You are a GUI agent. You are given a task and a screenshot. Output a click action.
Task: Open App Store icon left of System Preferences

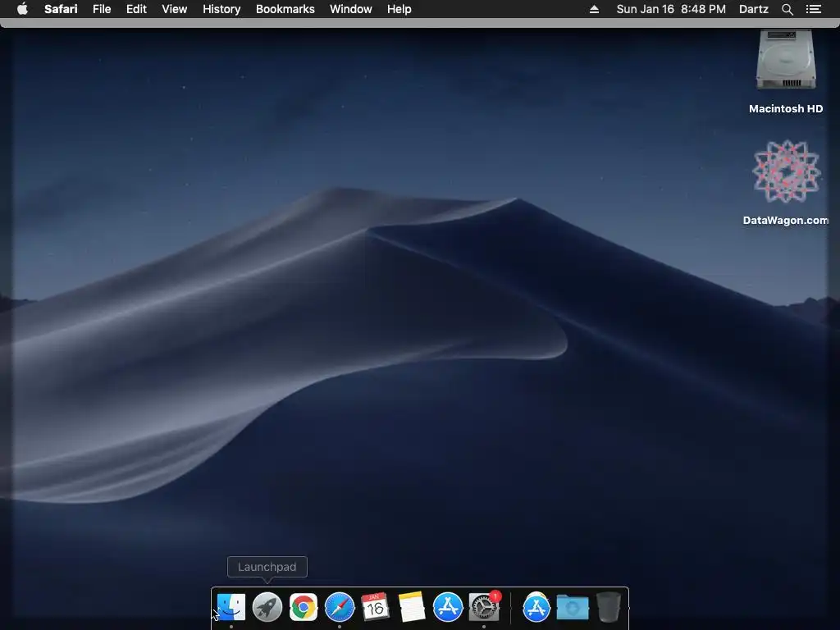tap(448, 607)
